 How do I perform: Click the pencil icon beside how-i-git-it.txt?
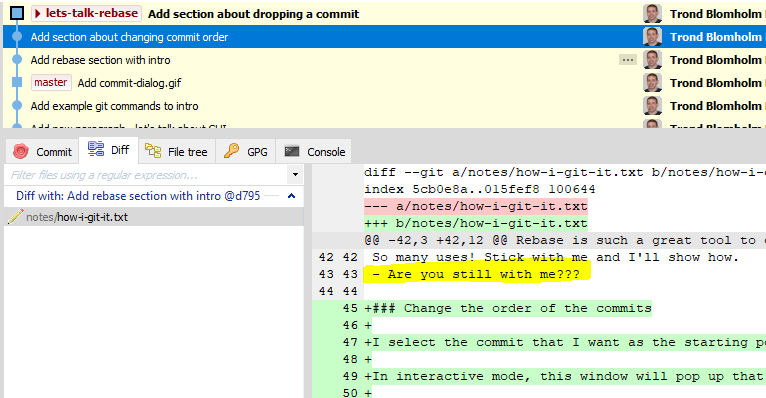(x=16, y=216)
